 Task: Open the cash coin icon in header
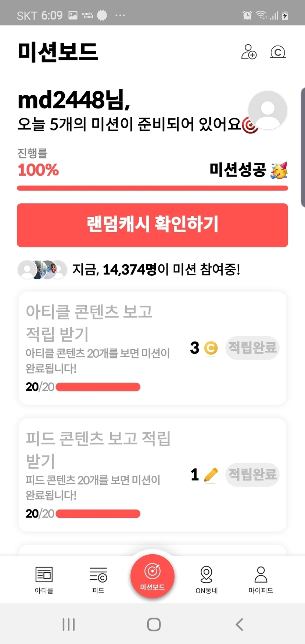pos(278,52)
